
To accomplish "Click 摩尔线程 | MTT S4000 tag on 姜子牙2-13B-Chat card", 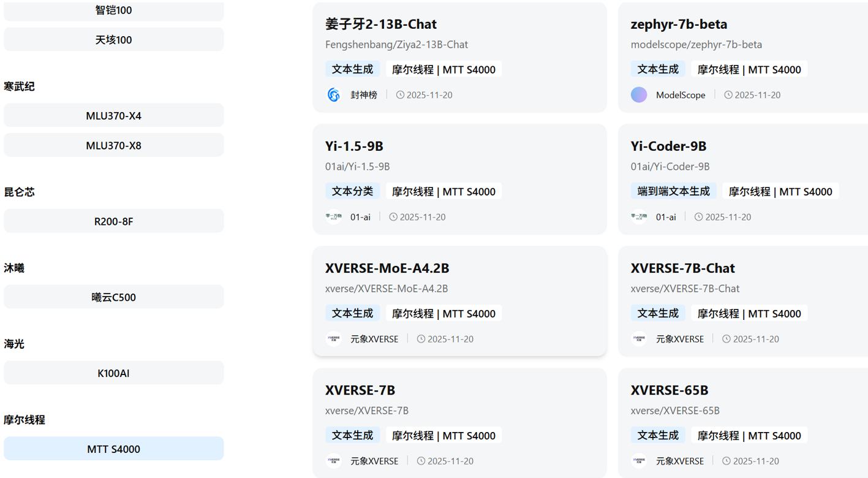I will pyautogui.click(x=443, y=69).
